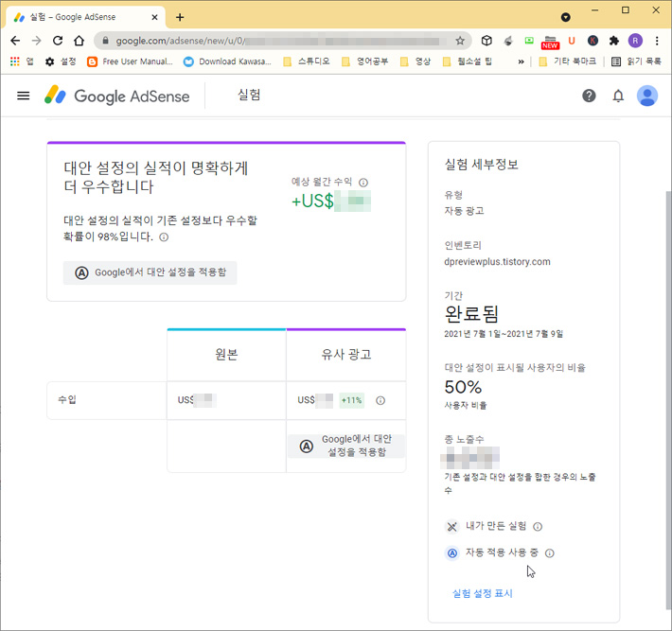Go forward with the browser forward arrow

pos(37,41)
